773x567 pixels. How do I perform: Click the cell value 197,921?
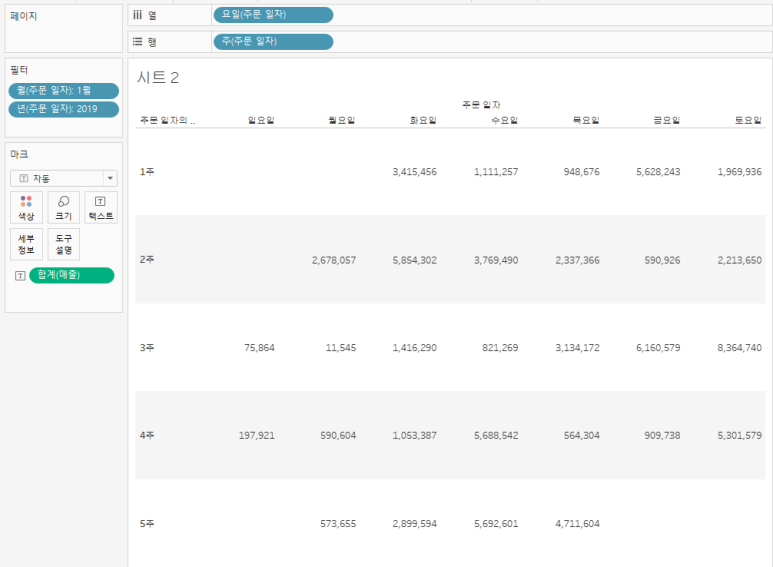(x=256, y=436)
